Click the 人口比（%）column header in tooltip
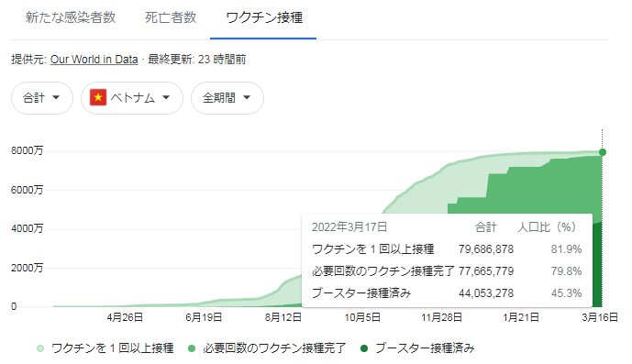Image resolution: width=632 pixels, height=364 pixels. point(547,227)
